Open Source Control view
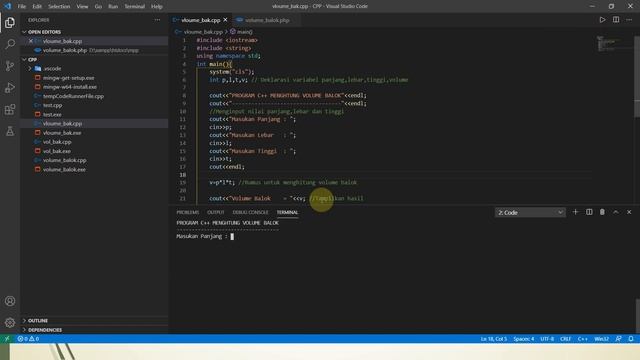 coord(10,66)
